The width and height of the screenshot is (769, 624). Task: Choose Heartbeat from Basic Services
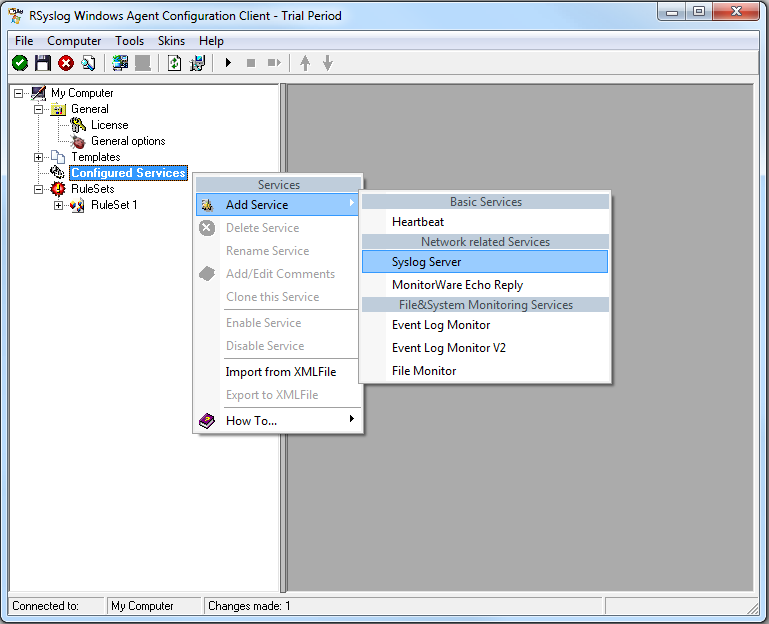pyautogui.click(x=485, y=222)
